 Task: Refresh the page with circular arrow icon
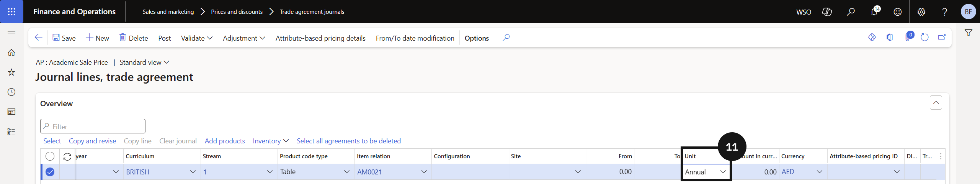[x=924, y=37]
